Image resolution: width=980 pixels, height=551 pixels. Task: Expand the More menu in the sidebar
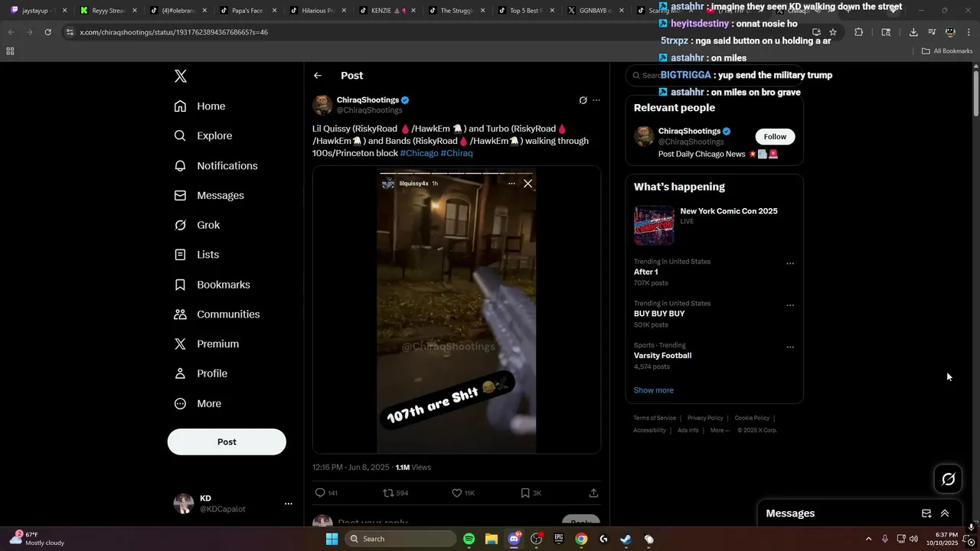click(x=198, y=404)
